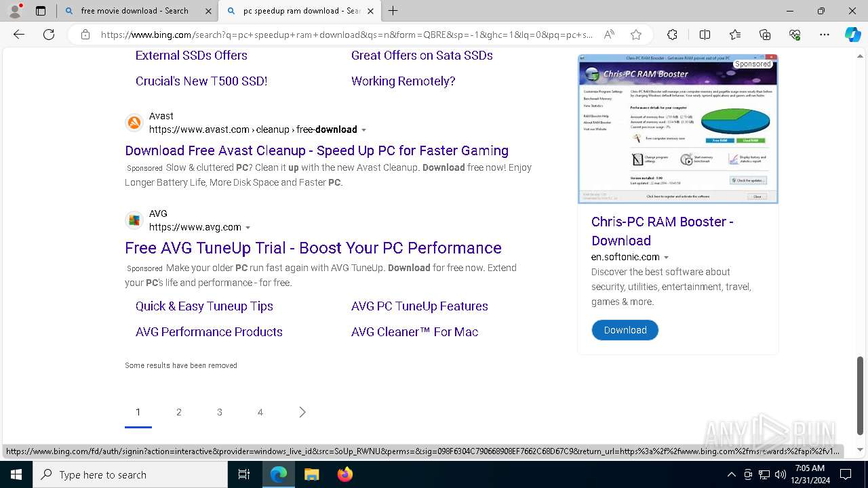
Task: Click the Avast logo icon
Action: point(134,123)
